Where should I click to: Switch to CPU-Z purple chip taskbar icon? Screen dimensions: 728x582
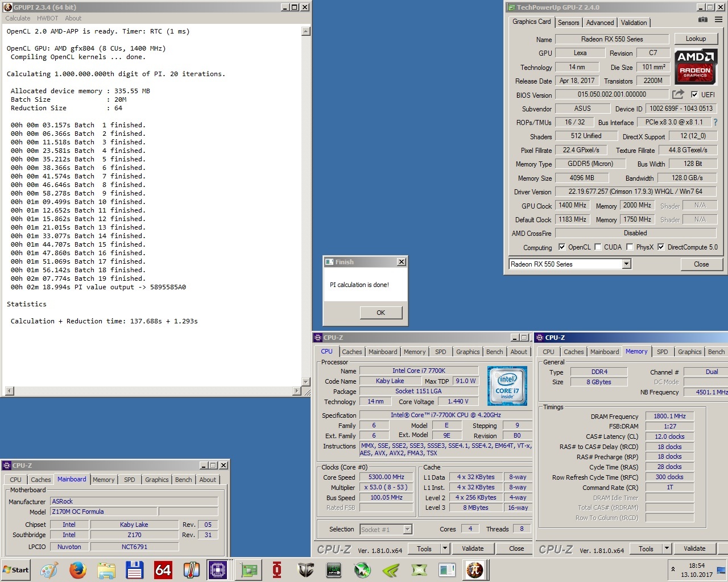click(x=218, y=569)
